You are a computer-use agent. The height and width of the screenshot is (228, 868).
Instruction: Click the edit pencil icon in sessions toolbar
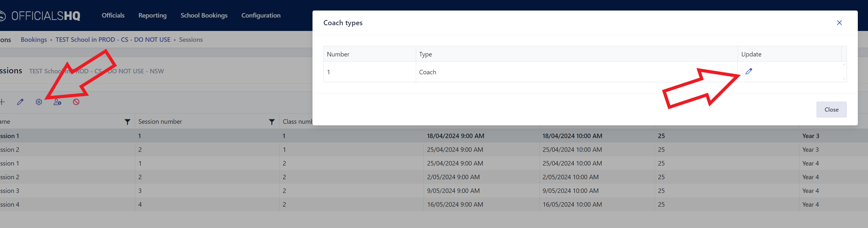click(20, 102)
